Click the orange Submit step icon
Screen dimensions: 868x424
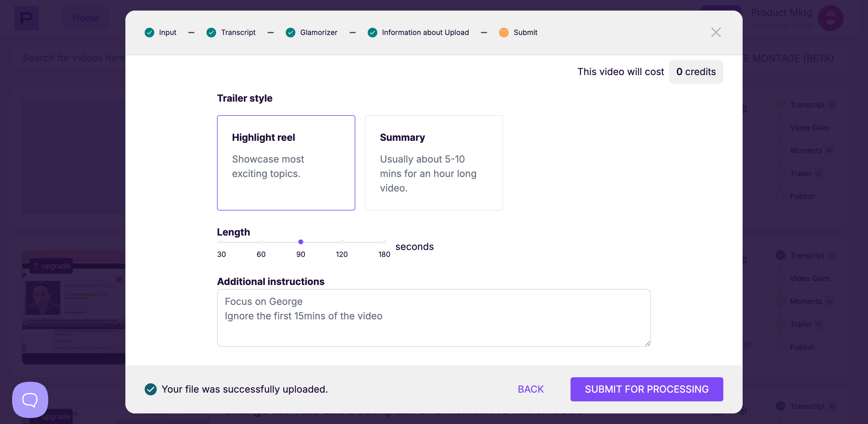[504, 32]
